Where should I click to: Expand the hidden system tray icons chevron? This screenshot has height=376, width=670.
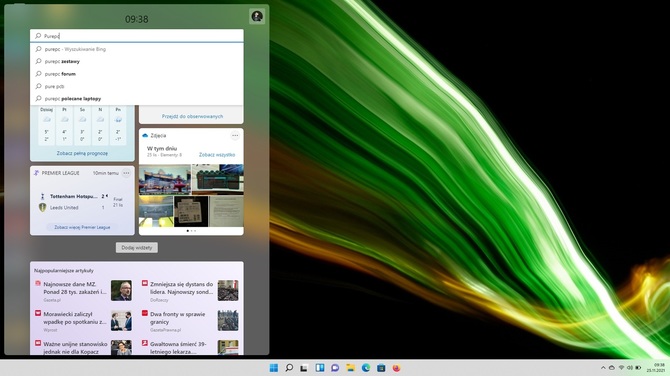[603, 368]
